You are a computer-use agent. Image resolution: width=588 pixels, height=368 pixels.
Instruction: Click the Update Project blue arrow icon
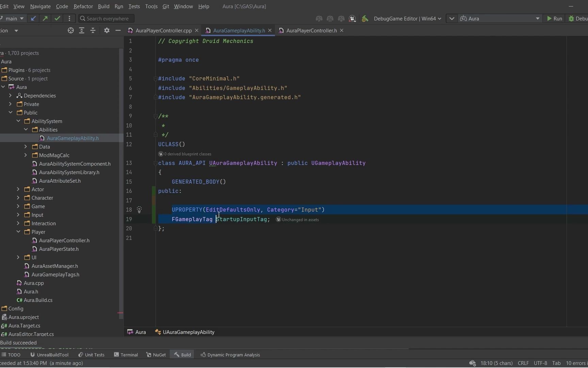tap(33, 18)
